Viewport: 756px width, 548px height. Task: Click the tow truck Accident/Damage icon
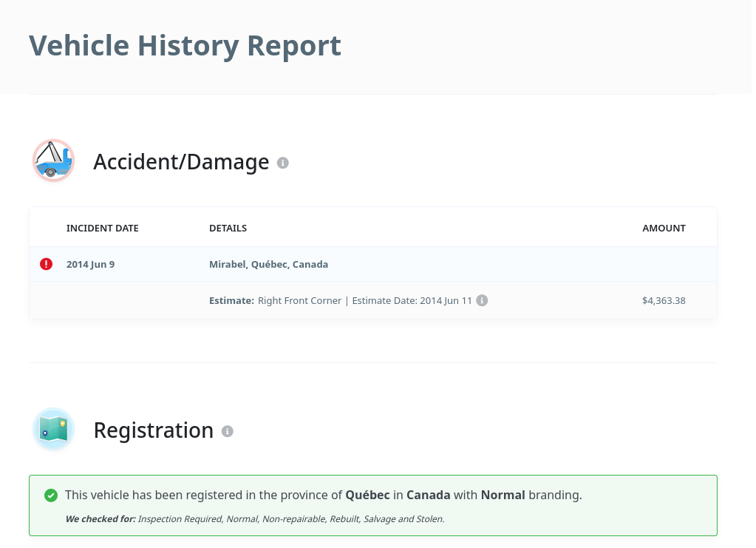coord(53,160)
